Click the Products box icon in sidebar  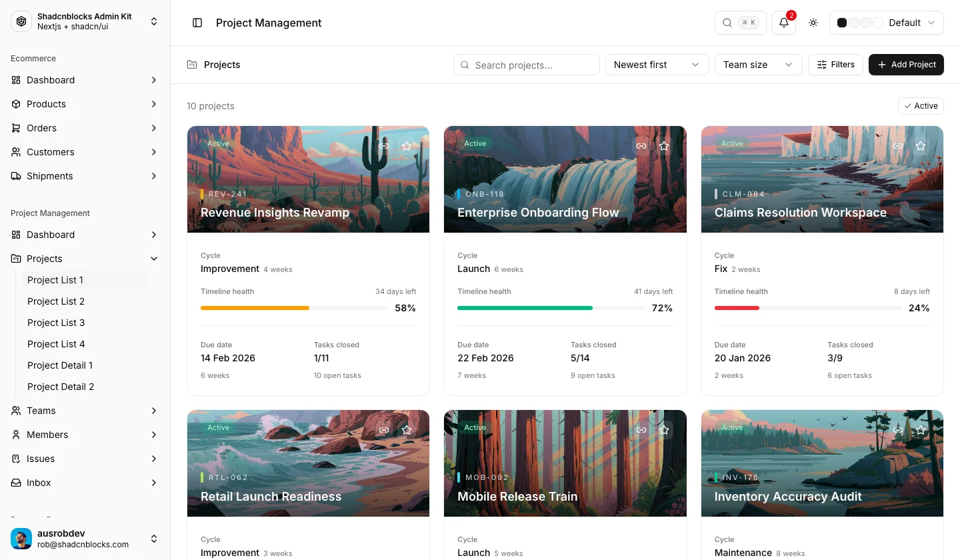(x=16, y=104)
